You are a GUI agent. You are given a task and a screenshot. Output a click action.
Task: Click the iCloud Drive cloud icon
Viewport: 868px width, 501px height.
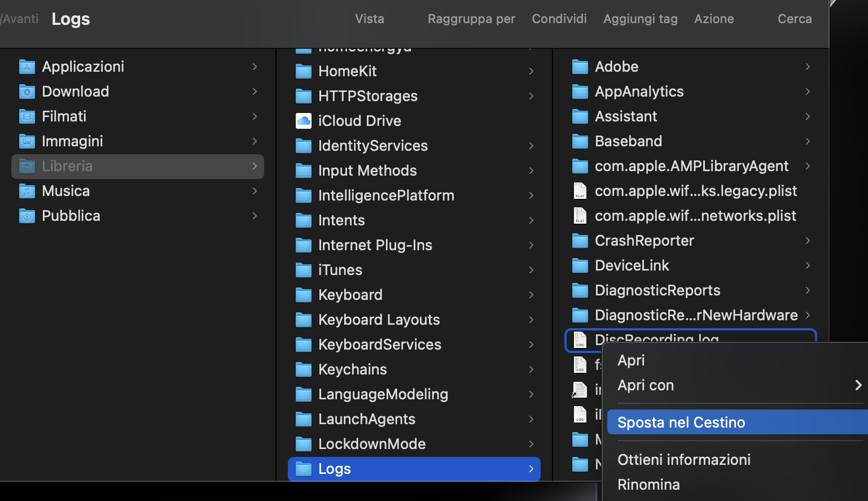[304, 121]
